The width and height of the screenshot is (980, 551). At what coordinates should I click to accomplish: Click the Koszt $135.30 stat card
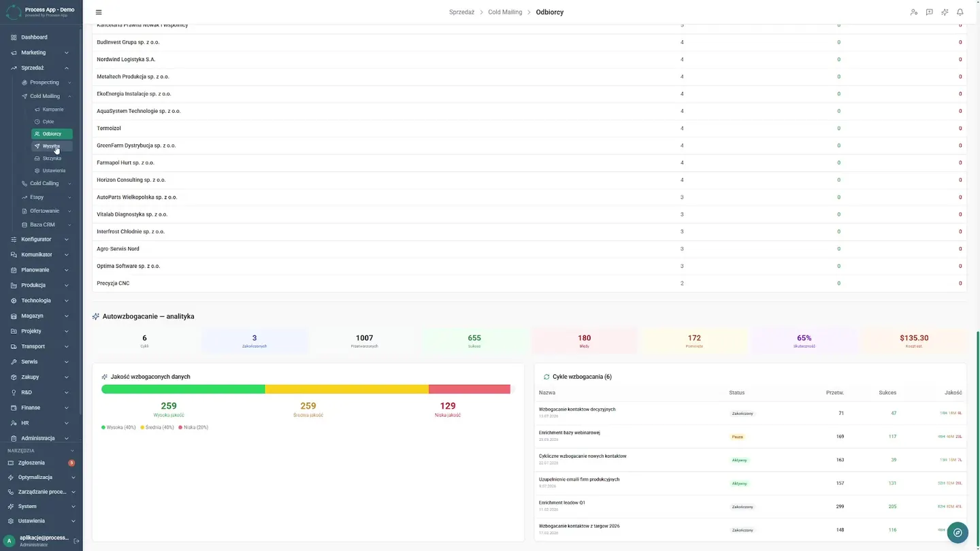(914, 341)
